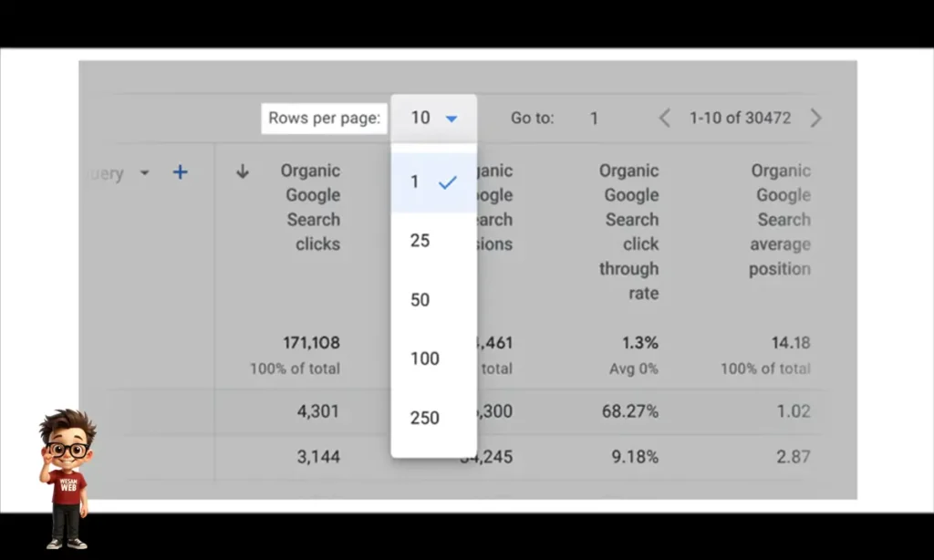Select 50 rows per page
Image resolution: width=934 pixels, height=560 pixels.
[x=420, y=300]
